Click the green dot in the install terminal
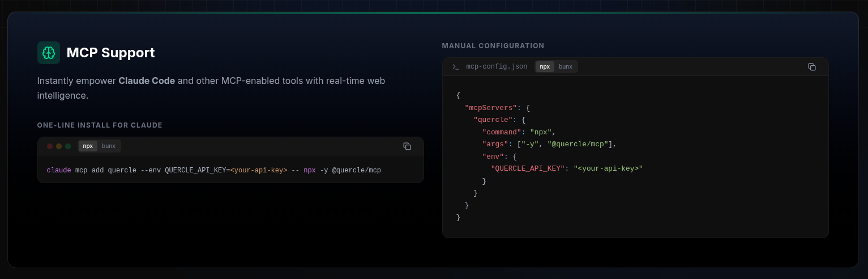Viewport: 868px width, 279px height. 68,146
